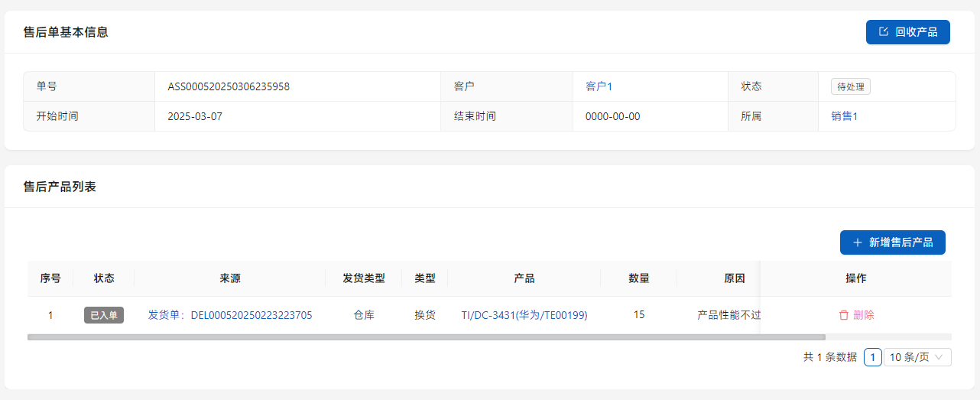Click the order number ASS000520250306235958

(229, 86)
